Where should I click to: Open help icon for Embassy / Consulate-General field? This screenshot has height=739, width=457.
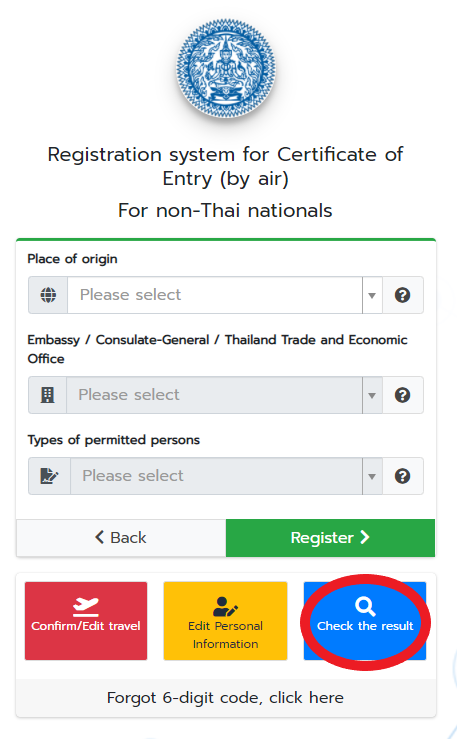[402, 395]
